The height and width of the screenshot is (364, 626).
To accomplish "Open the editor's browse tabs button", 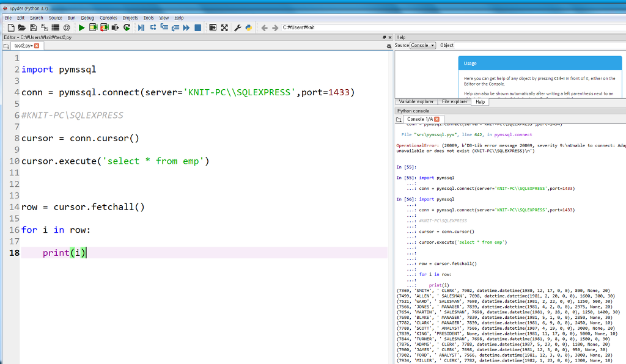I will pos(7,46).
